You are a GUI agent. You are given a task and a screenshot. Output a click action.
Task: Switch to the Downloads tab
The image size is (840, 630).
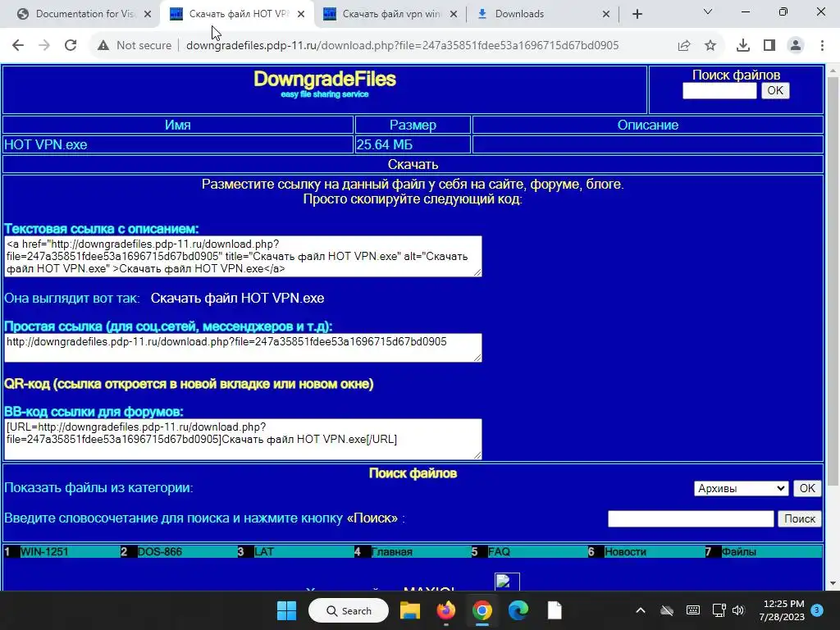543,14
